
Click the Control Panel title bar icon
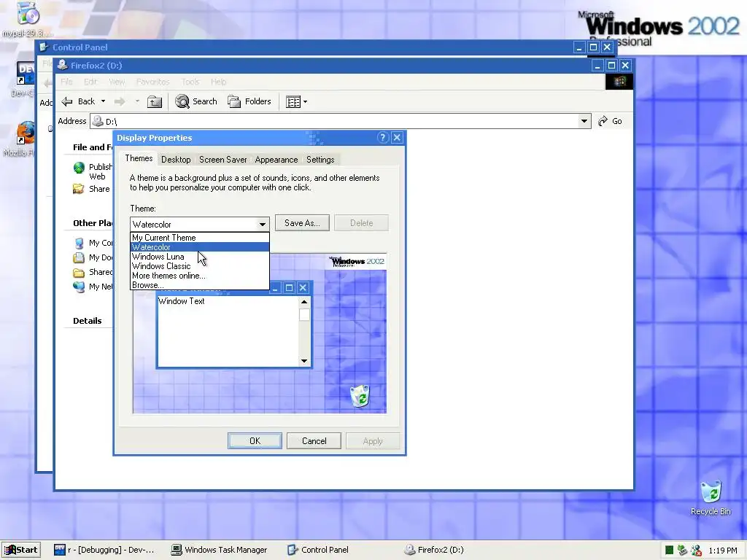tap(44, 47)
